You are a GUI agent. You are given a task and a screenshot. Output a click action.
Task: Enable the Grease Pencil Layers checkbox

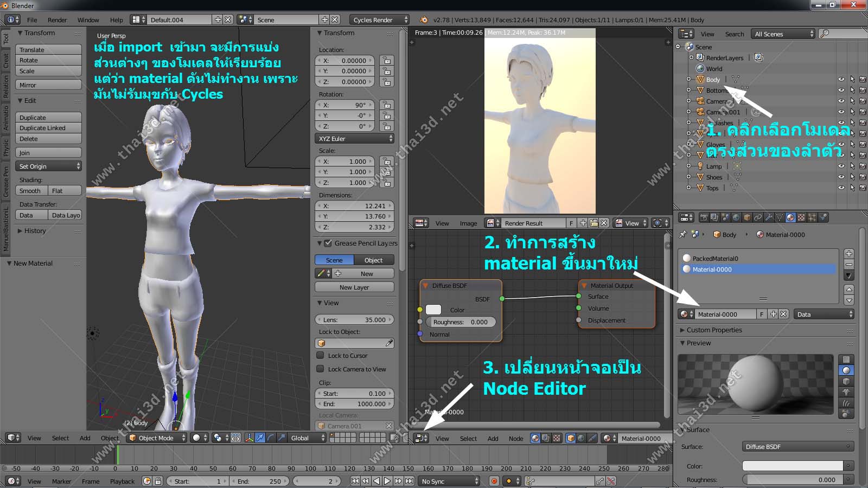pyautogui.click(x=328, y=243)
